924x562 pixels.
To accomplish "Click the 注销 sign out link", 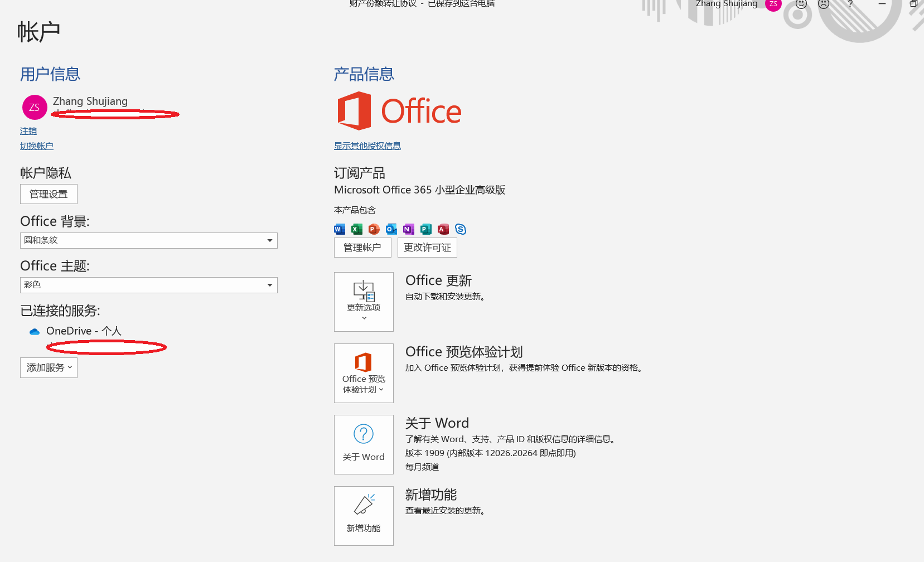I will 28,131.
